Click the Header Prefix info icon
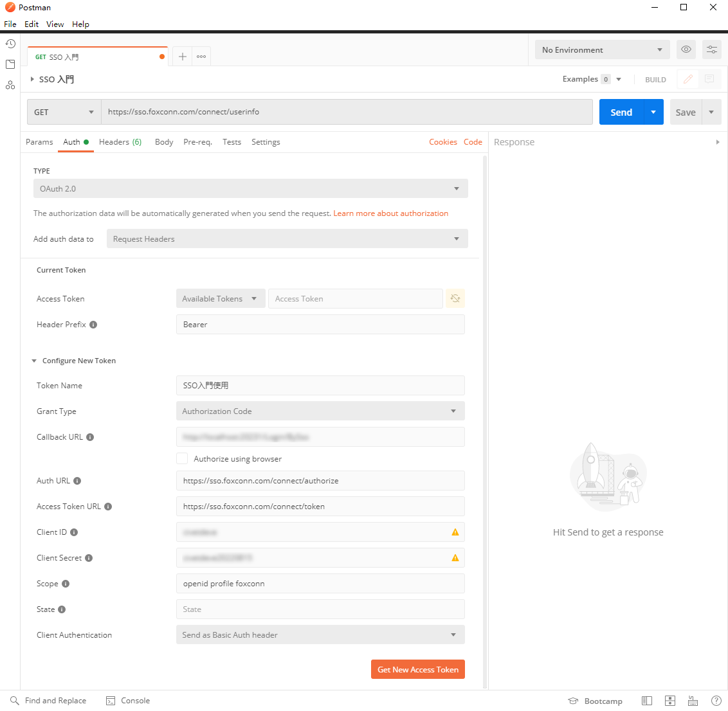 (x=93, y=325)
